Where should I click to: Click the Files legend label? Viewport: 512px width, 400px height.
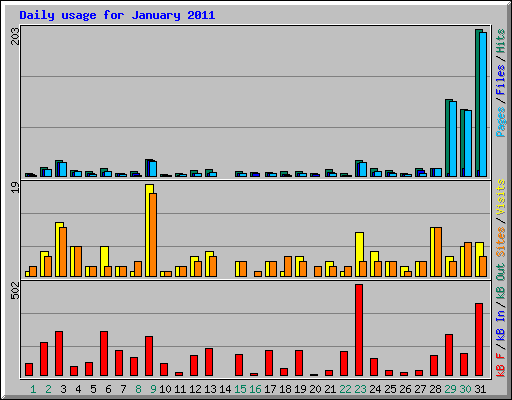pos(500,79)
